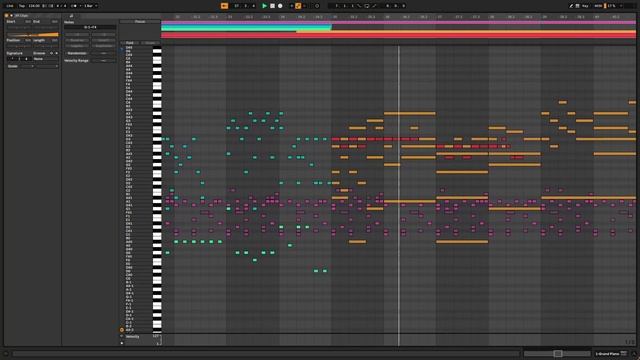This screenshot has width=640, height=360.
Task: Adjust the Randomize amount slider
Action: pos(103,53)
